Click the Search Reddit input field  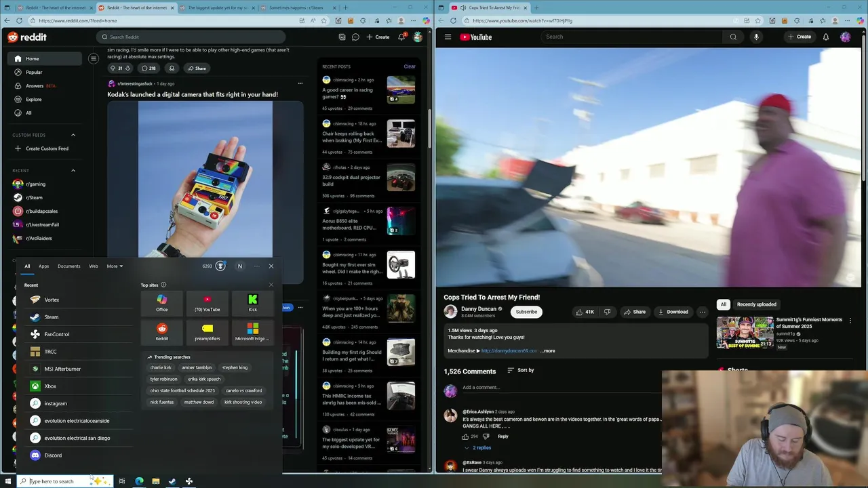tap(191, 37)
